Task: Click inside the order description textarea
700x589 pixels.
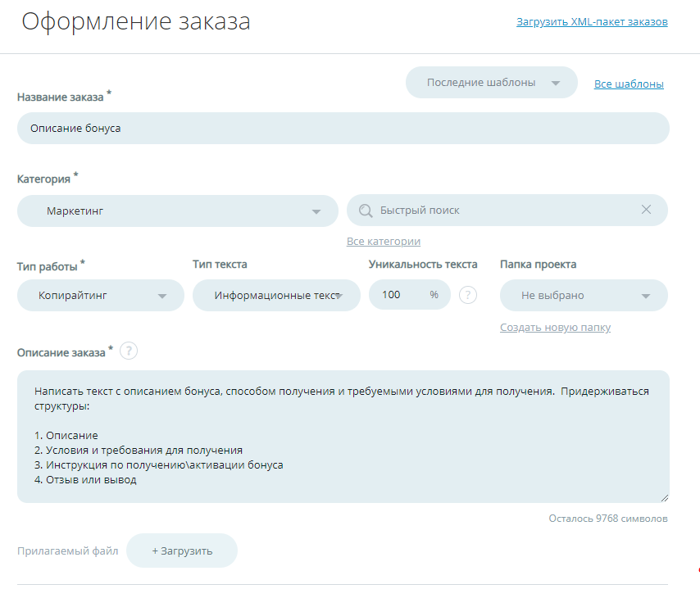Action: coord(343,437)
